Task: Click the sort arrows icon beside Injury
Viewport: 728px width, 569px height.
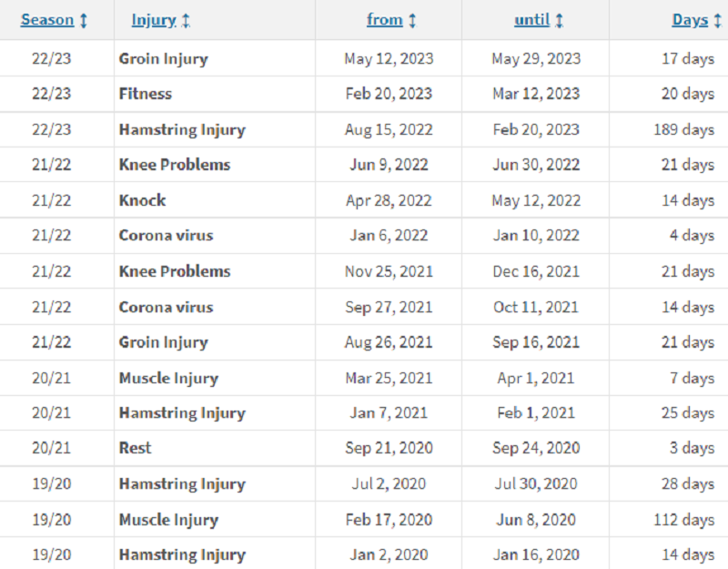Action: pos(186,20)
